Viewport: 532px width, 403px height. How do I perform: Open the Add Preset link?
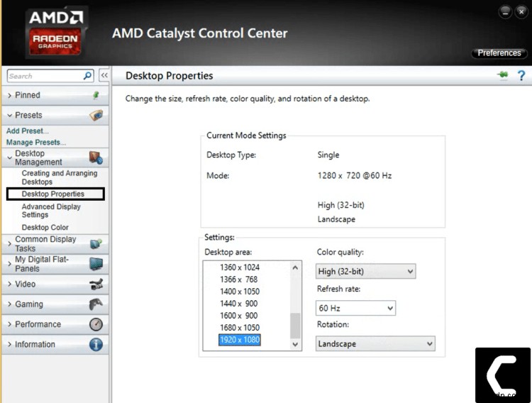pos(28,131)
